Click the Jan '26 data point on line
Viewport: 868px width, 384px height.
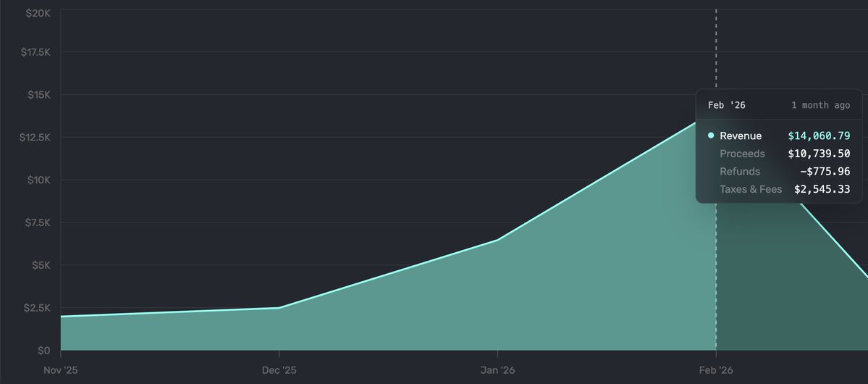coord(497,240)
